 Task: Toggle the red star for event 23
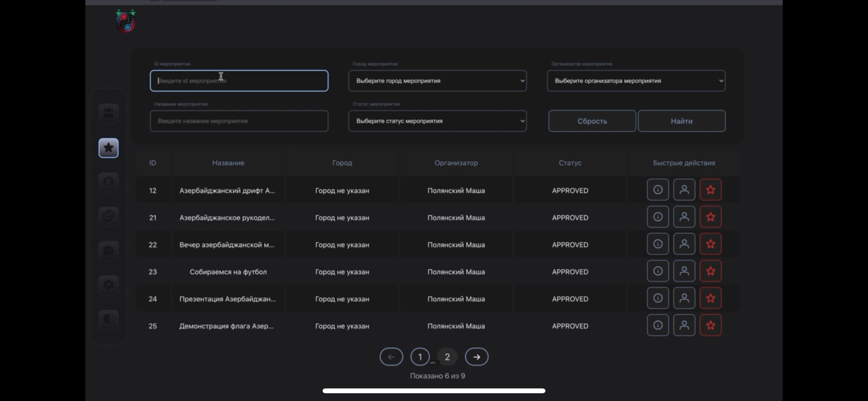710,271
